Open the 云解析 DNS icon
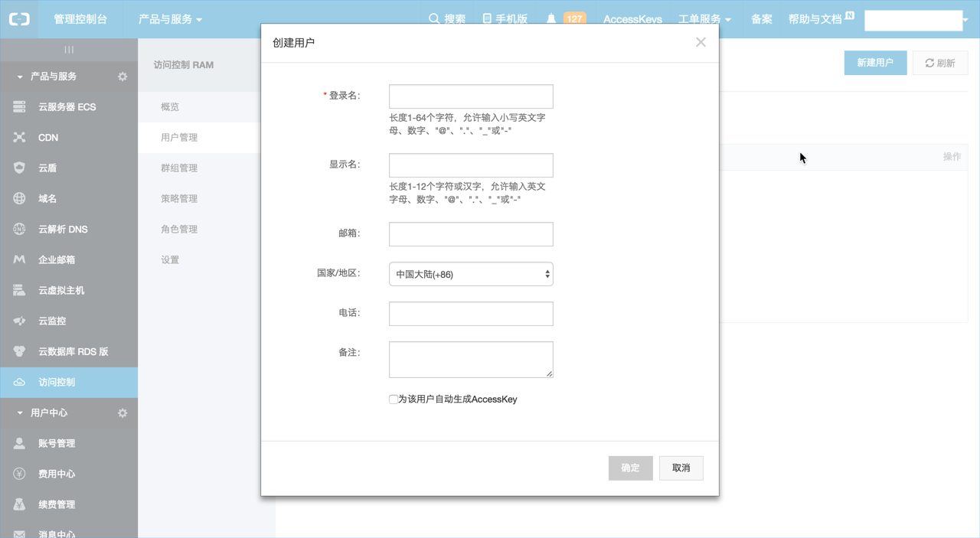Image resolution: width=980 pixels, height=538 pixels. 19,230
